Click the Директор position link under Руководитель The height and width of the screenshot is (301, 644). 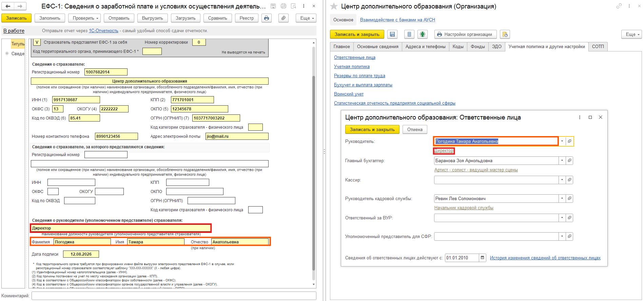click(x=444, y=151)
